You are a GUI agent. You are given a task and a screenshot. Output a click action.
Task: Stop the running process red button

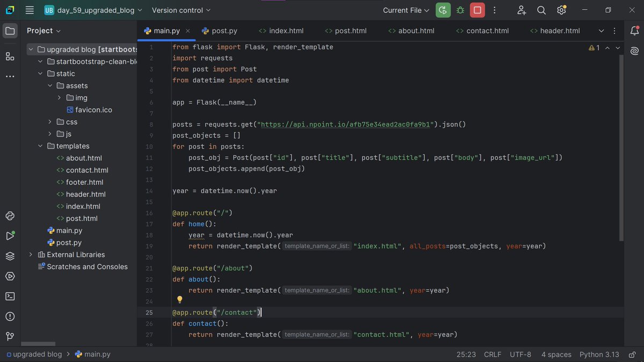pos(477,10)
